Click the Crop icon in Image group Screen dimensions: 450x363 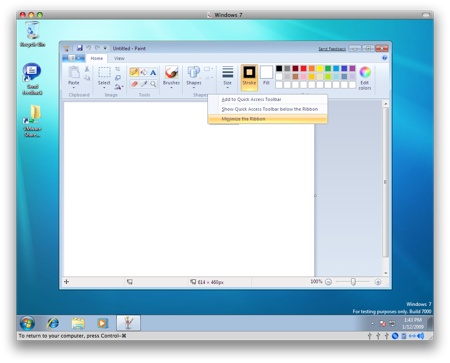(x=118, y=69)
